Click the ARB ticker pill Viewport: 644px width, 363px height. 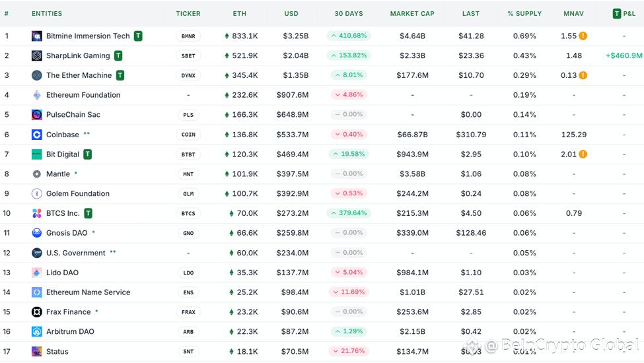point(188,331)
